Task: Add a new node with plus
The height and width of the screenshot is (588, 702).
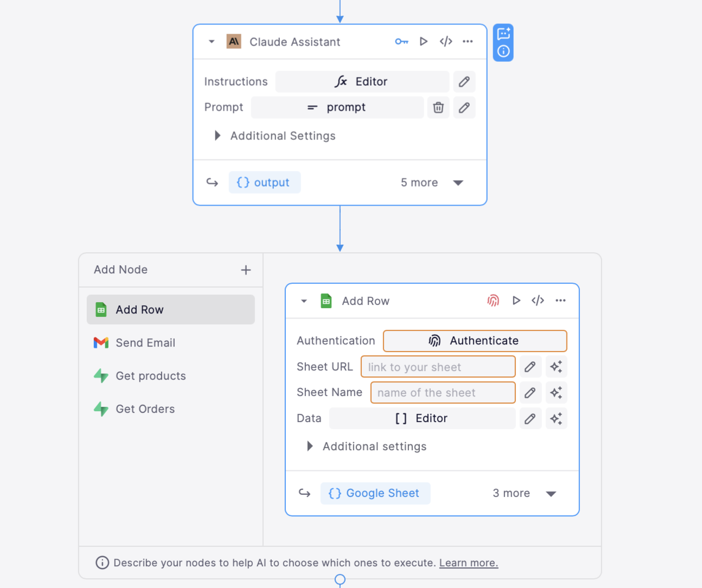Action: (246, 270)
